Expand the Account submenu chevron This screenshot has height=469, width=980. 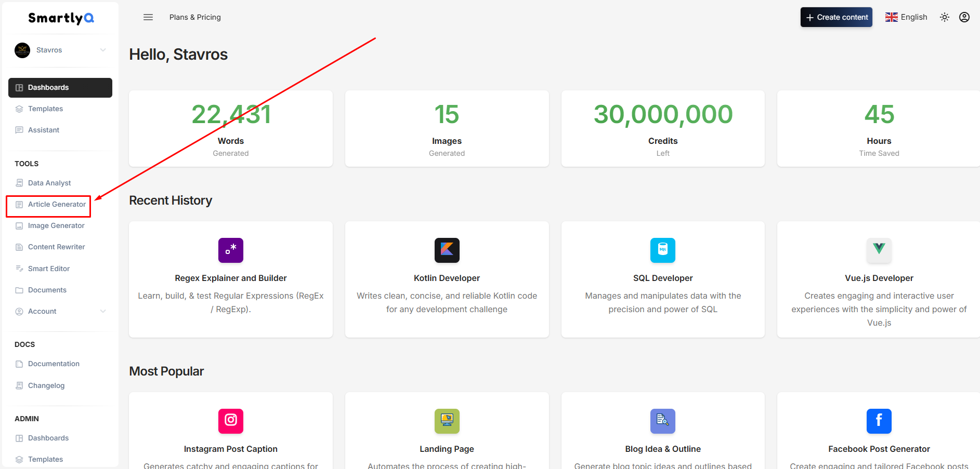tap(103, 311)
